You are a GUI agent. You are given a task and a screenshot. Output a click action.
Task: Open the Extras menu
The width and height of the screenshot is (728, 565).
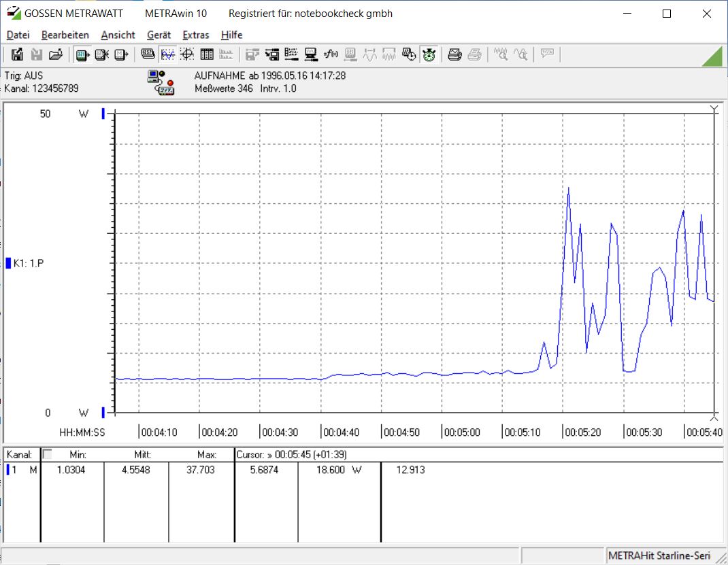pyautogui.click(x=196, y=35)
